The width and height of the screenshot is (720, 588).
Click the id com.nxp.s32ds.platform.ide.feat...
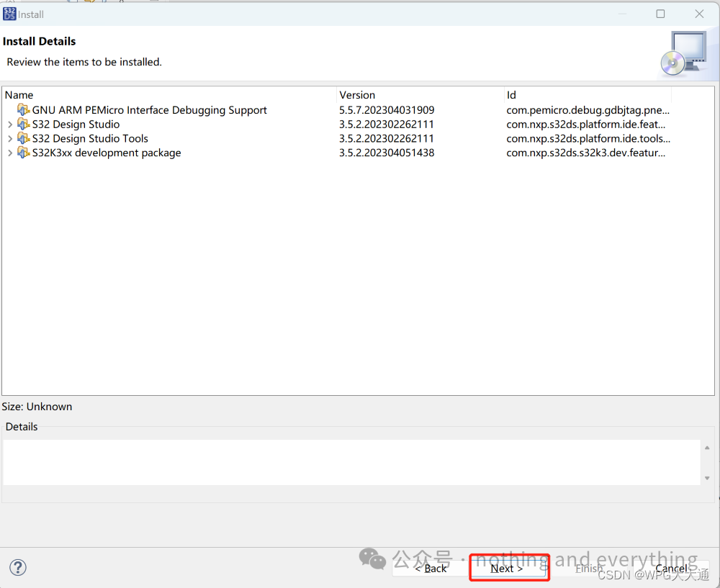pyautogui.click(x=586, y=125)
